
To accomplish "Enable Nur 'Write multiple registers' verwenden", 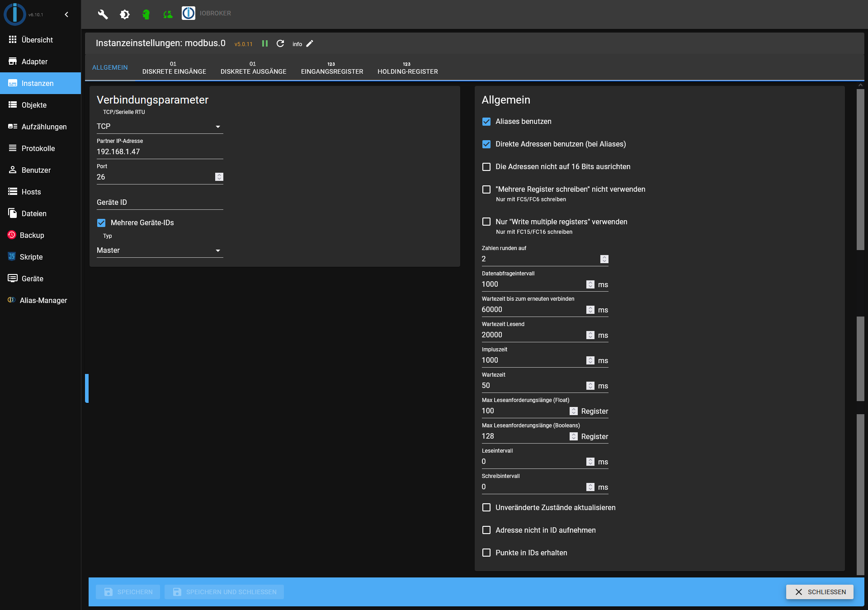I will click(x=486, y=222).
